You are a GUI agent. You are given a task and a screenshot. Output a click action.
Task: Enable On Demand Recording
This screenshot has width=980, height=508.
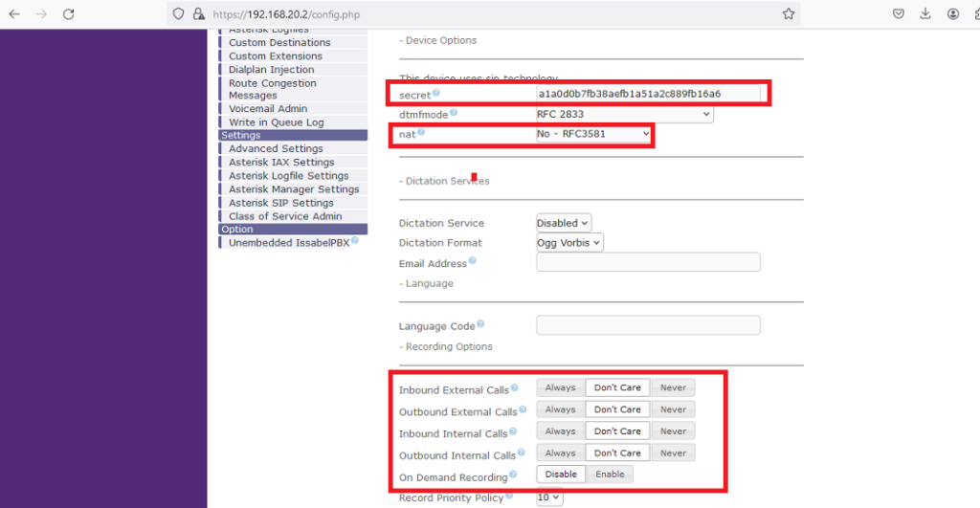tap(610, 475)
